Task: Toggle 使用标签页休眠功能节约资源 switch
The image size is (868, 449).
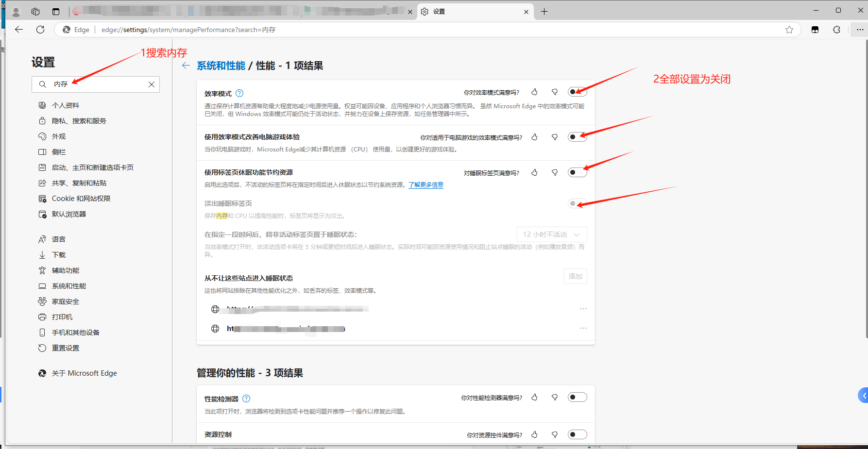Action: pyautogui.click(x=577, y=172)
